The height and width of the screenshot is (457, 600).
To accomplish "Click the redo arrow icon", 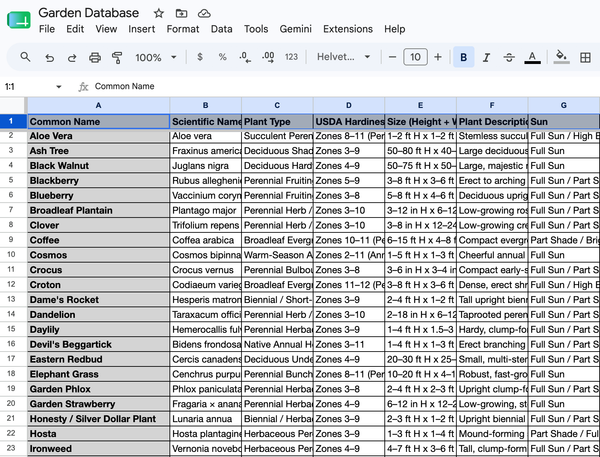I will [72, 58].
